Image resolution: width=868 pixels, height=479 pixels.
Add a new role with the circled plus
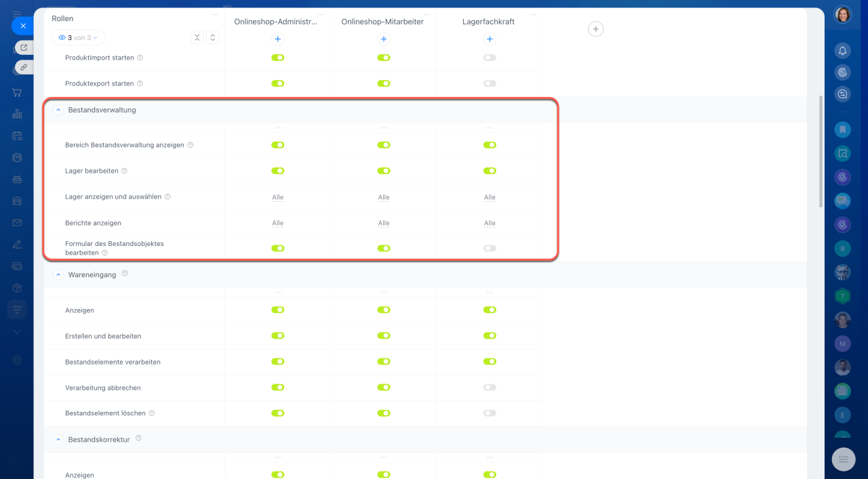tap(595, 28)
